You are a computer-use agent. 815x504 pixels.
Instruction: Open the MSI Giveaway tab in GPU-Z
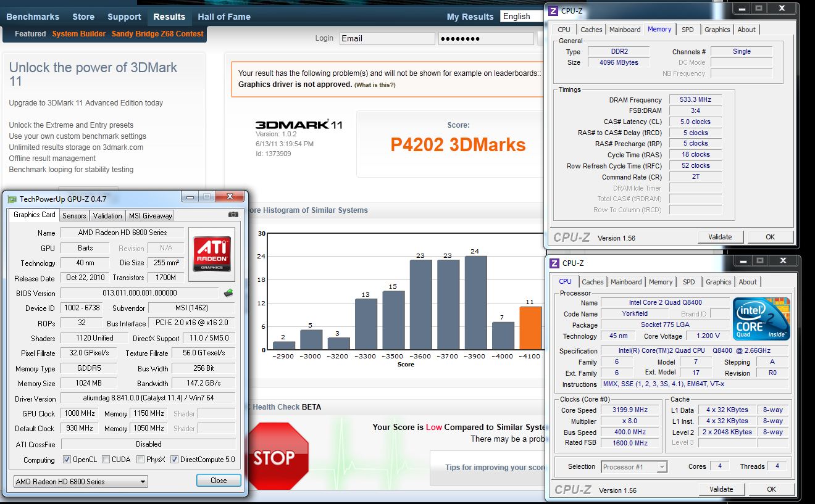click(x=150, y=215)
